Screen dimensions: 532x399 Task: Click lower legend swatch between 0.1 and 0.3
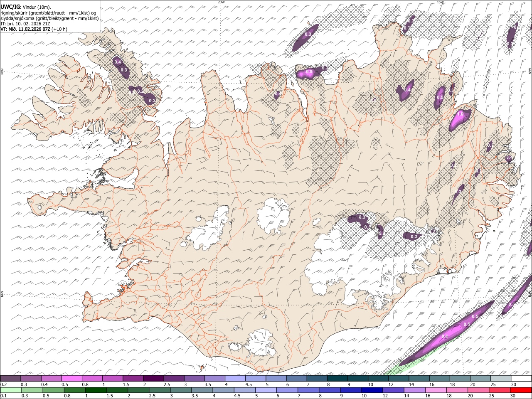[10, 390]
